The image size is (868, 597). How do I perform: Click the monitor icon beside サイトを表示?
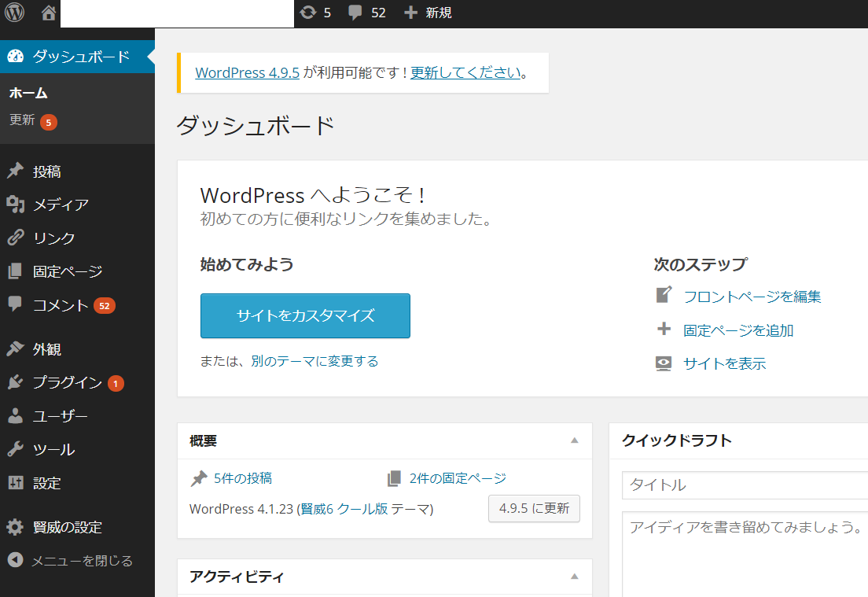[x=663, y=363]
